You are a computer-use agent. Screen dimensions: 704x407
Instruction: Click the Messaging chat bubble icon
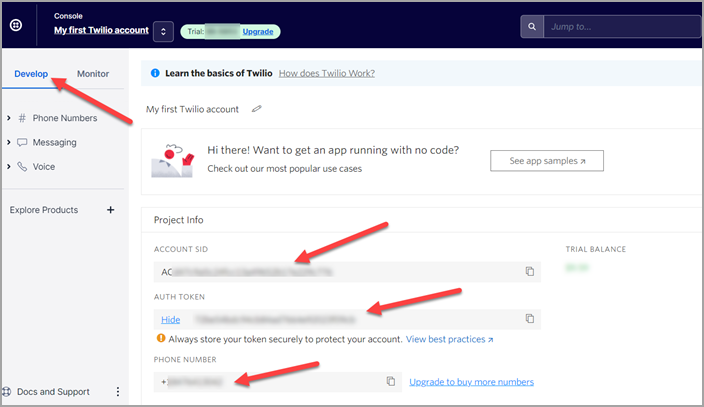click(22, 142)
